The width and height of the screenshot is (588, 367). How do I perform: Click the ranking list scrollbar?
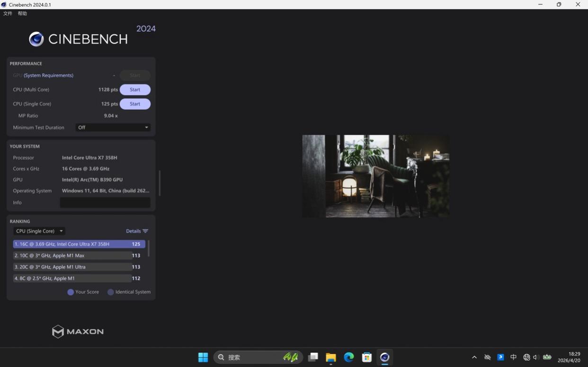pos(149,248)
